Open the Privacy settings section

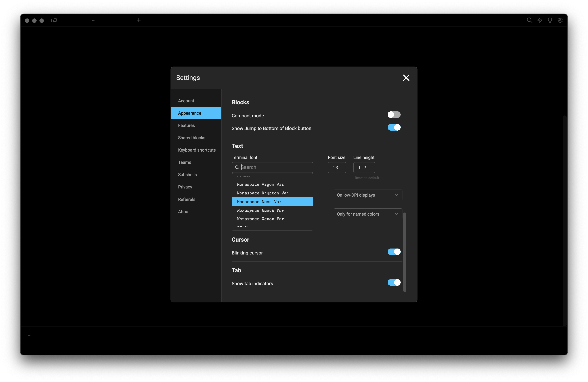196,187
